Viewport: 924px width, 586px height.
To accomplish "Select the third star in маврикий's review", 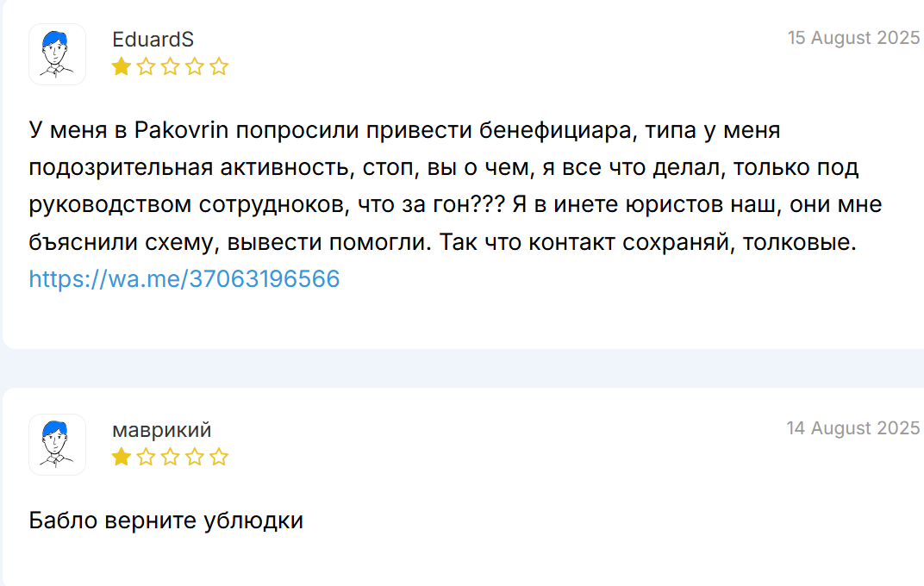I will coord(170,457).
